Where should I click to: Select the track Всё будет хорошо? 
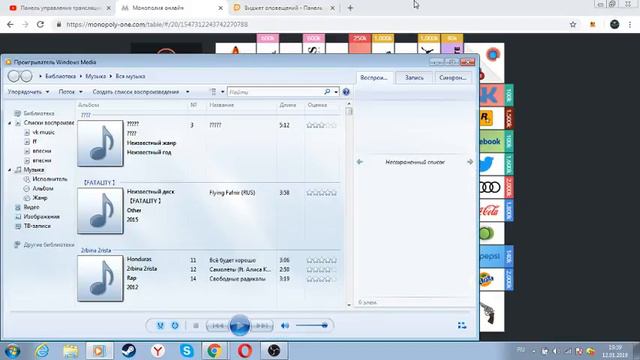coord(233,260)
